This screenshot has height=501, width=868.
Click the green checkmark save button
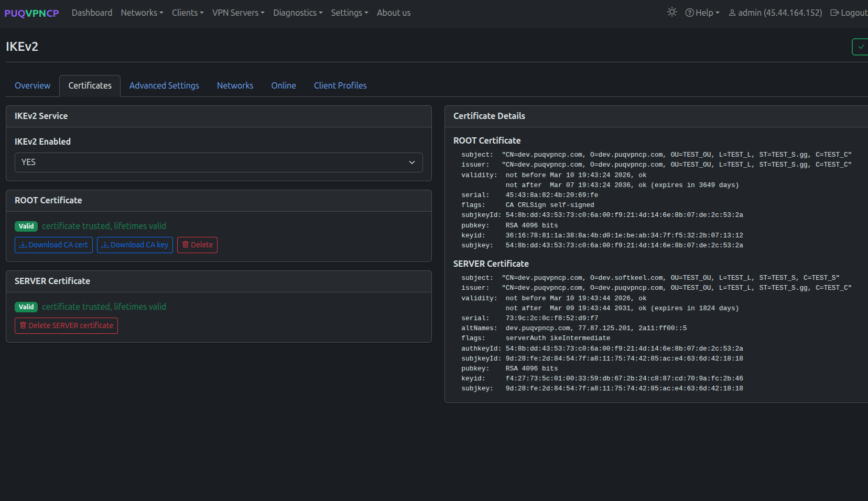860,47
